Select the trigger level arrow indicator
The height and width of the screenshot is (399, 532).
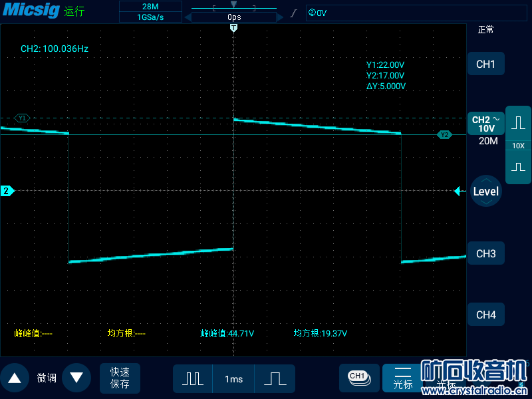[x=460, y=191]
